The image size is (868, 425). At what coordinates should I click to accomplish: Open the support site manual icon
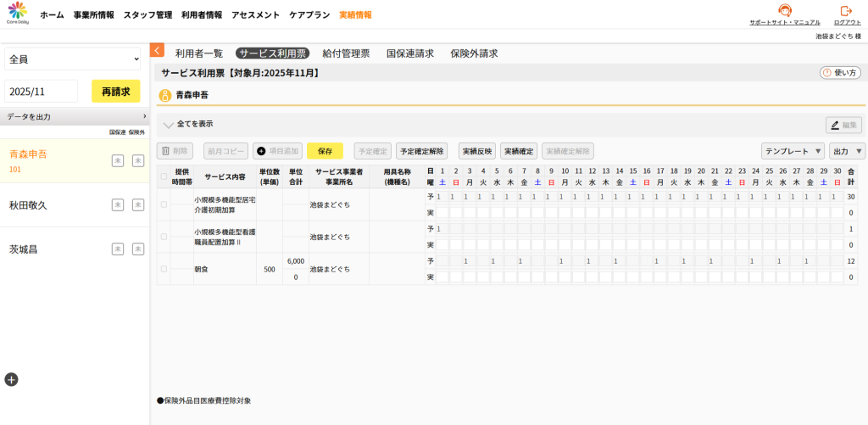[784, 11]
